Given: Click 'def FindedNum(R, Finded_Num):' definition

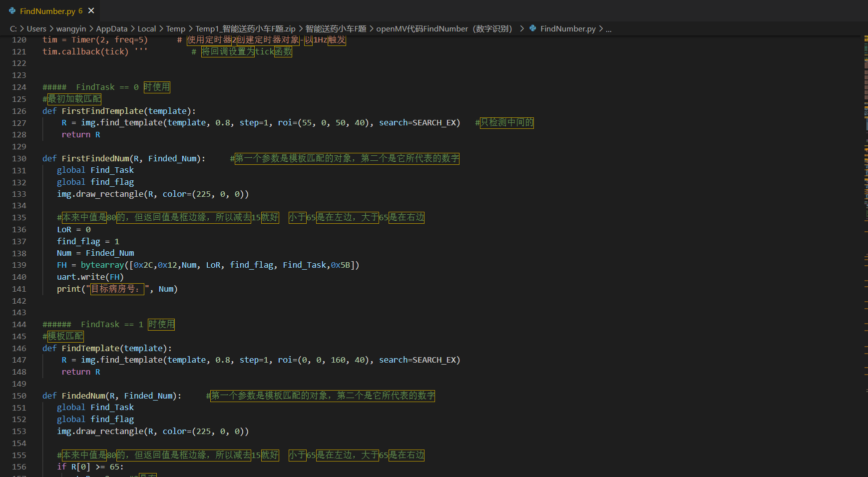Looking at the screenshot, I should [112, 396].
